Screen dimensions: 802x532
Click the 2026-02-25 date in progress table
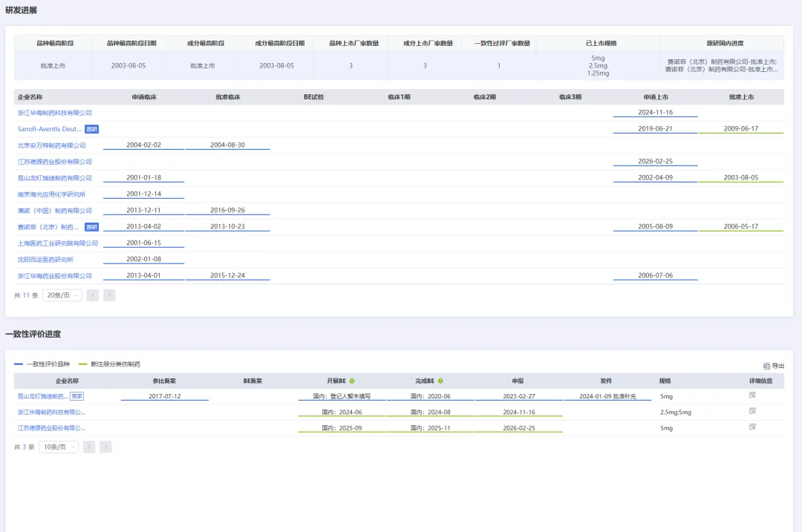pyautogui.click(x=655, y=162)
